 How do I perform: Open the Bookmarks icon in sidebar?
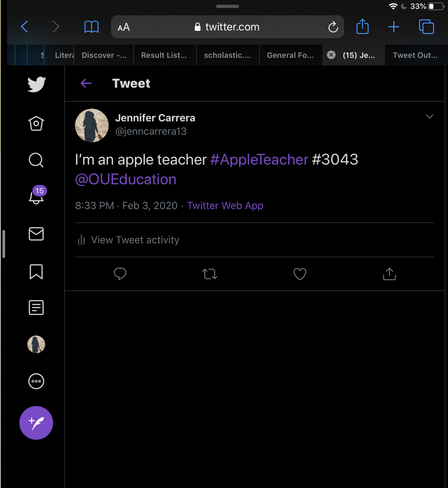click(x=36, y=271)
